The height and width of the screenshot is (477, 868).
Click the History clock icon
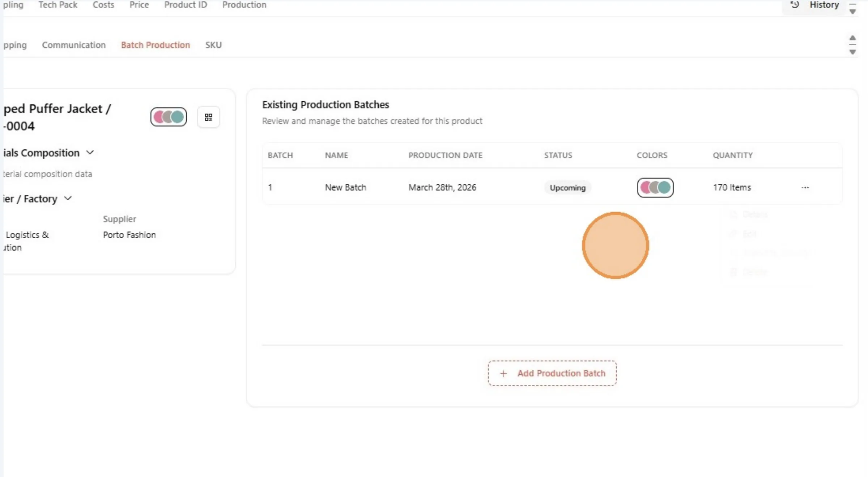[x=795, y=5]
